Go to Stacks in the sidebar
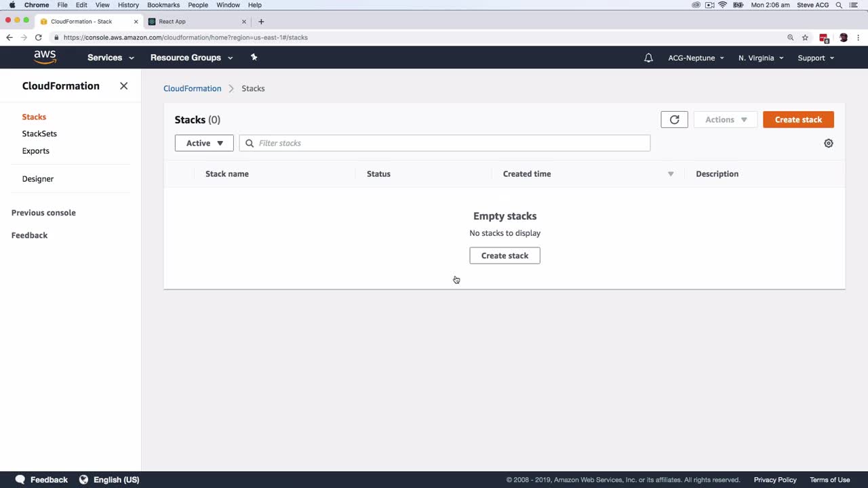The height and width of the screenshot is (488, 868). point(34,117)
